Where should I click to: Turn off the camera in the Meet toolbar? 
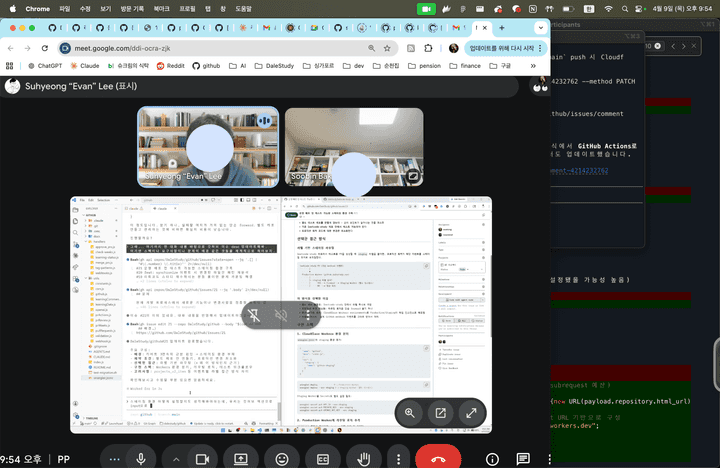point(202,459)
